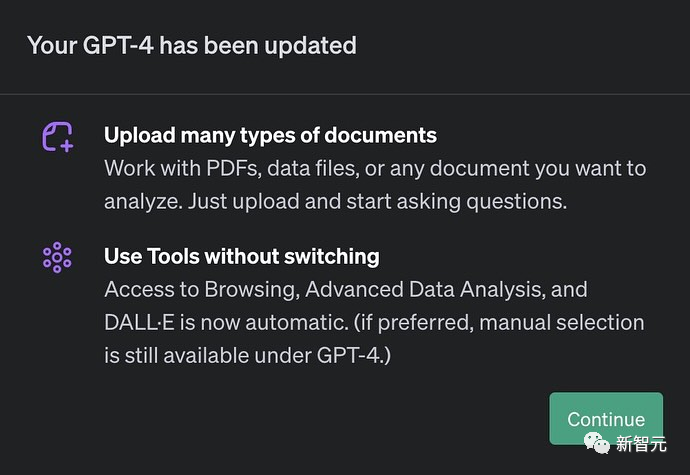Click the 'Work with PDFs, data files' line
The image size is (690, 475).
(x=375, y=167)
